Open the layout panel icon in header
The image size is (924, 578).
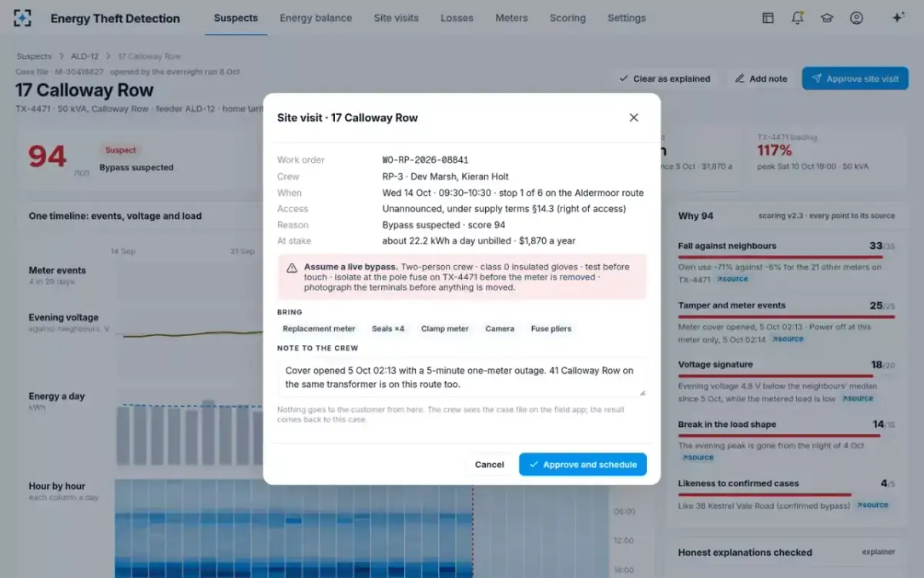point(768,18)
